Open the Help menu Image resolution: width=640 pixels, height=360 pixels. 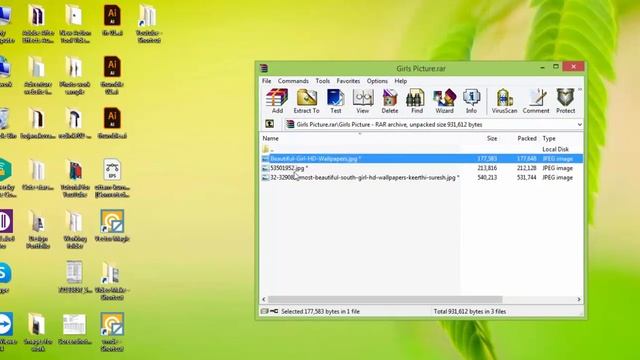tap(400, 81)
